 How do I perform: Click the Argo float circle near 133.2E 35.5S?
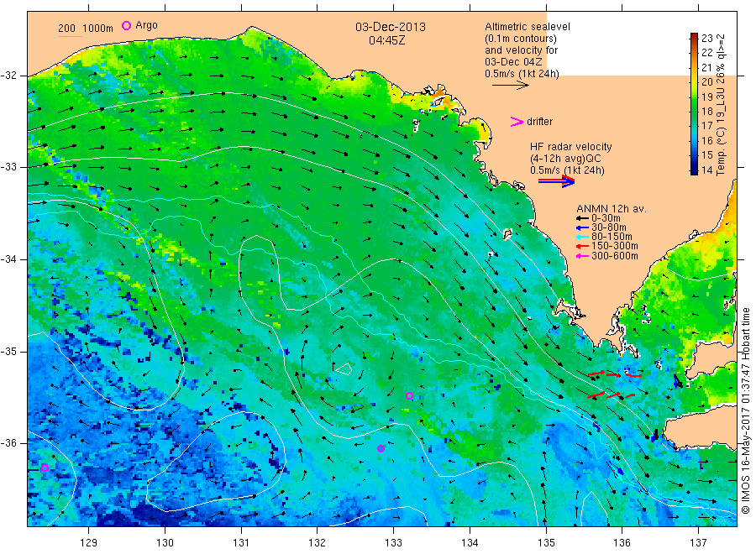click(x=409, y=396)
